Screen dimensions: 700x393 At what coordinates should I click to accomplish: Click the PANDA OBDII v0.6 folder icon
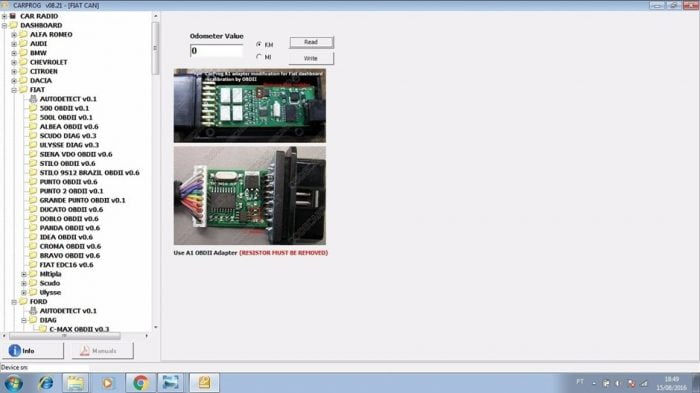(33, 228)
